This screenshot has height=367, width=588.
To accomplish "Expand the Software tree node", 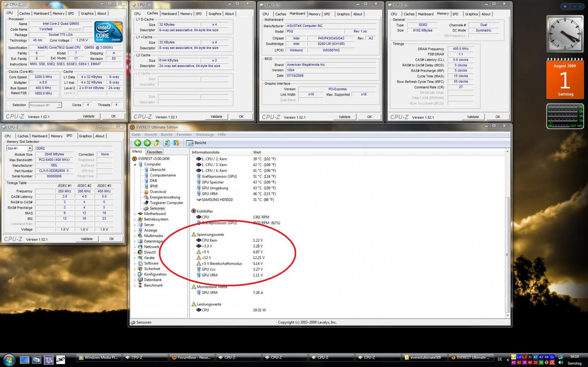I will click(x=135, y=264).
